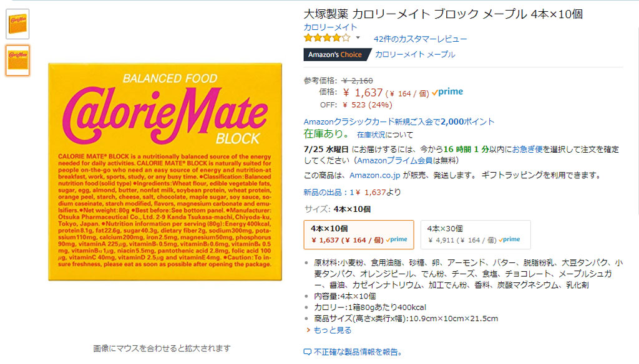639x364 pixels.
Task: Expand the star rating dropdown arrow
Action: coord(358,38)
